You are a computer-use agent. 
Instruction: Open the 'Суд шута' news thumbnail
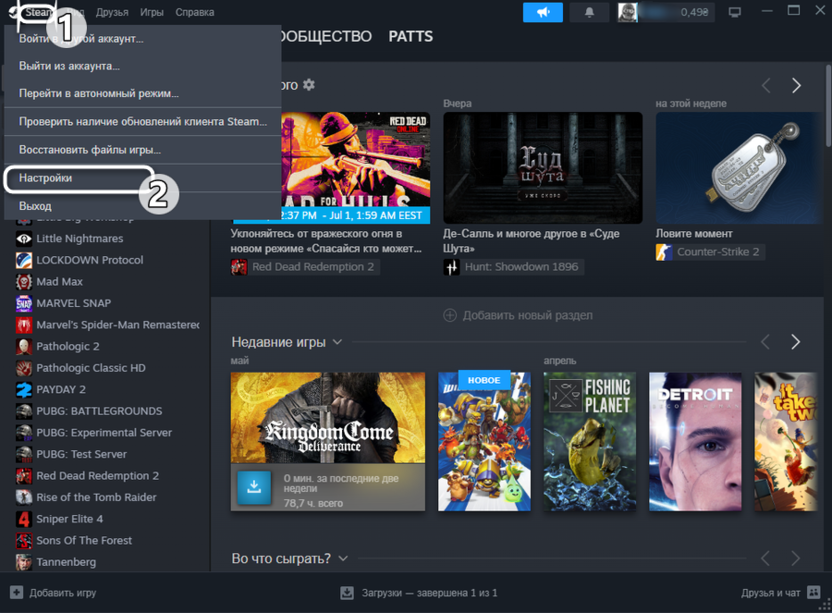pyautogui.click(x=543, y=167)
